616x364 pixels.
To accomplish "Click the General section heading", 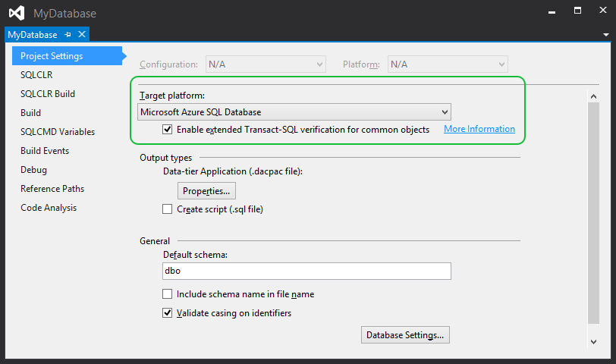I will 155,240.
